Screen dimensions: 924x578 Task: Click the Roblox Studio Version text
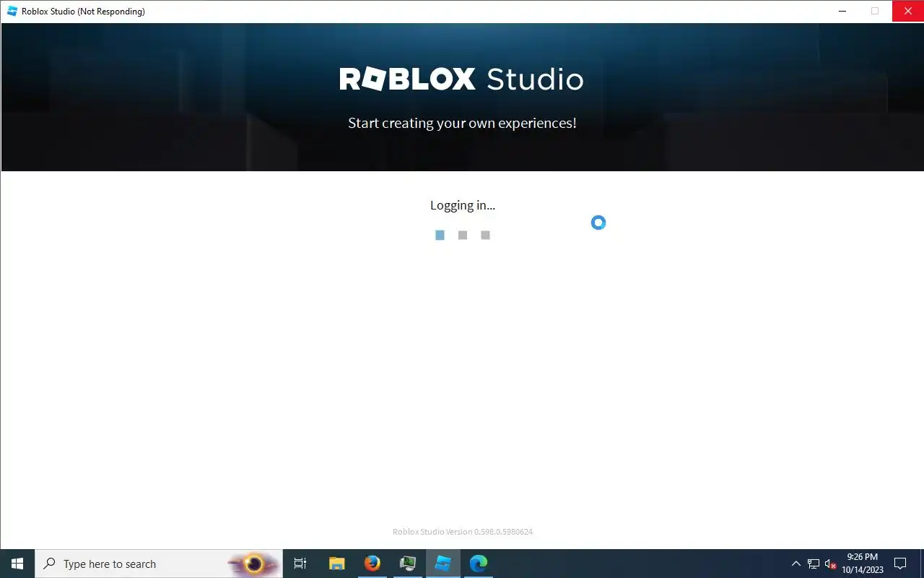[463, 532]
